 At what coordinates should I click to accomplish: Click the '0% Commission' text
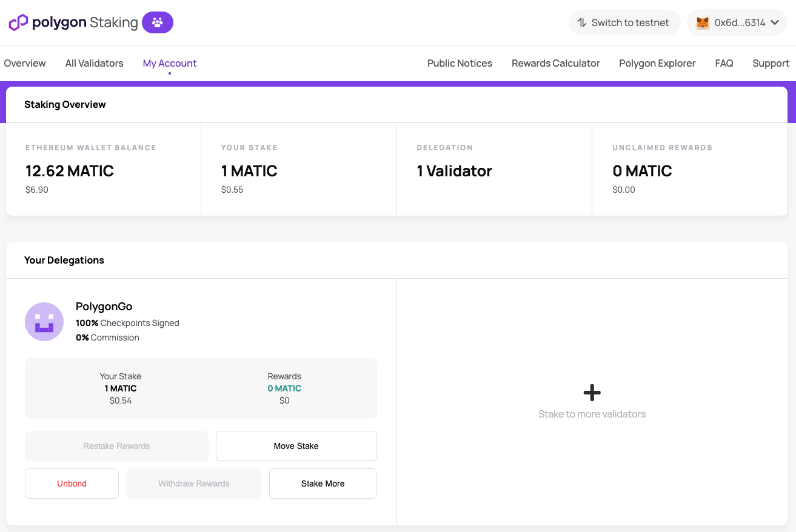point(107,337)
